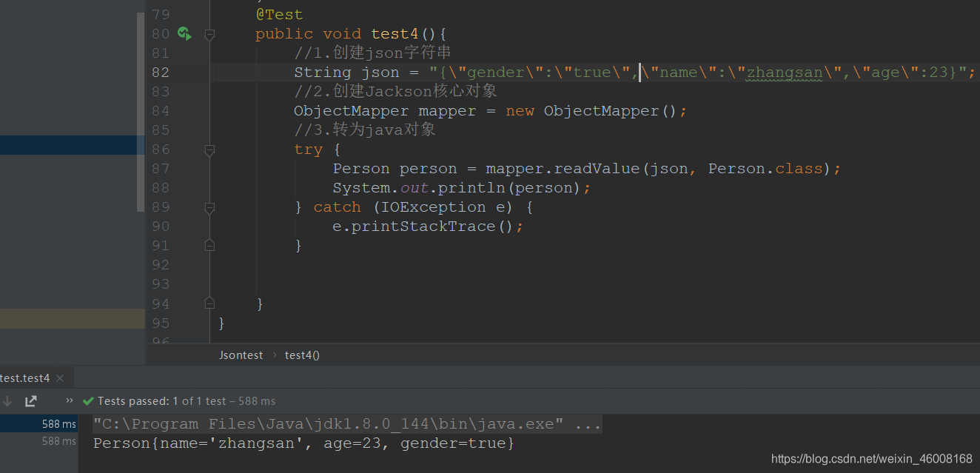Click the @Test annotation

pyautogui.click(x=279, y=14)
